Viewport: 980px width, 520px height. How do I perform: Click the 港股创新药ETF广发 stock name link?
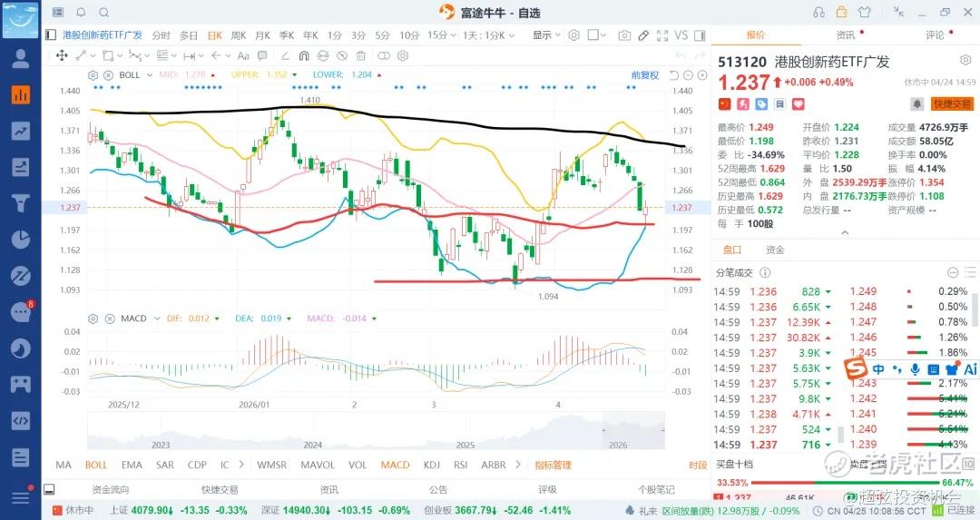tap(103, 35)
